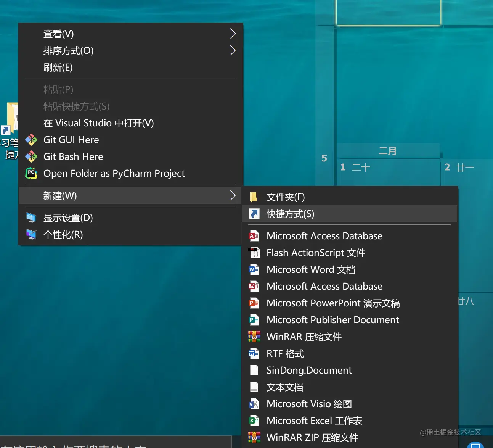
Task: Create new 文本文档
Action: coord(350,387)
